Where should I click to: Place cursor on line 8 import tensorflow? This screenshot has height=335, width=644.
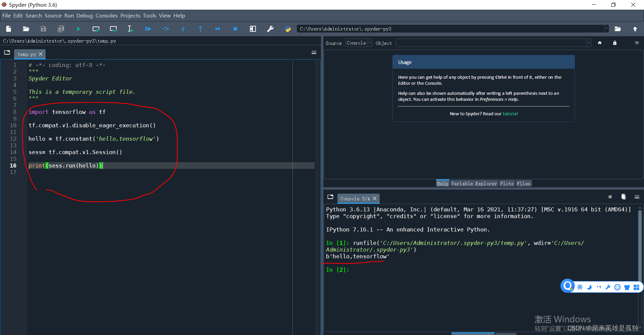(x=67, y=112)
